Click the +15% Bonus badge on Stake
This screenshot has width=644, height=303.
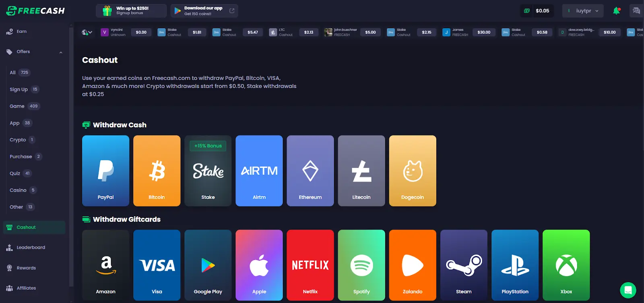click(x=208, y=146)
